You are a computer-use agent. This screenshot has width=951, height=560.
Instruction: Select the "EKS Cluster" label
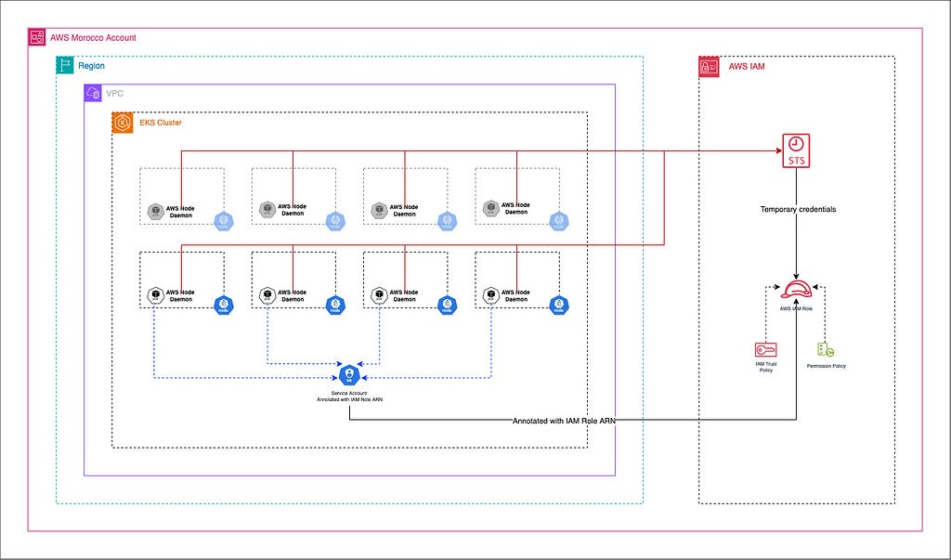pos(161,123)
